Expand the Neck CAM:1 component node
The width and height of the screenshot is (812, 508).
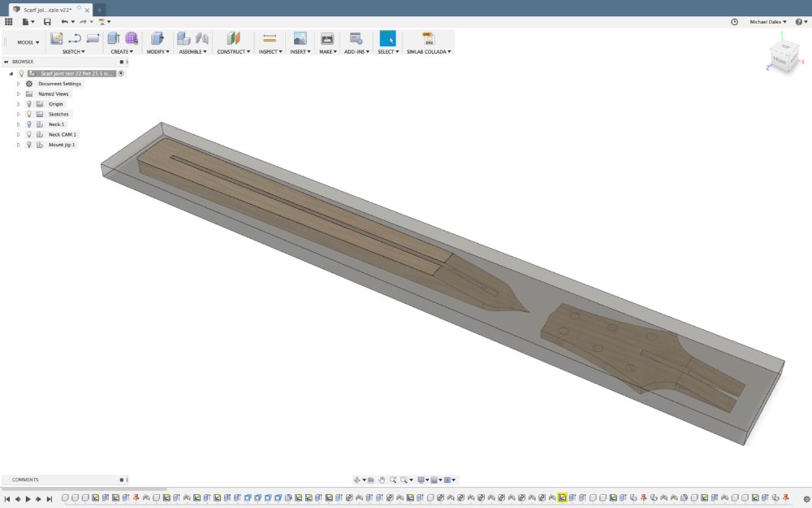(19, 134)
